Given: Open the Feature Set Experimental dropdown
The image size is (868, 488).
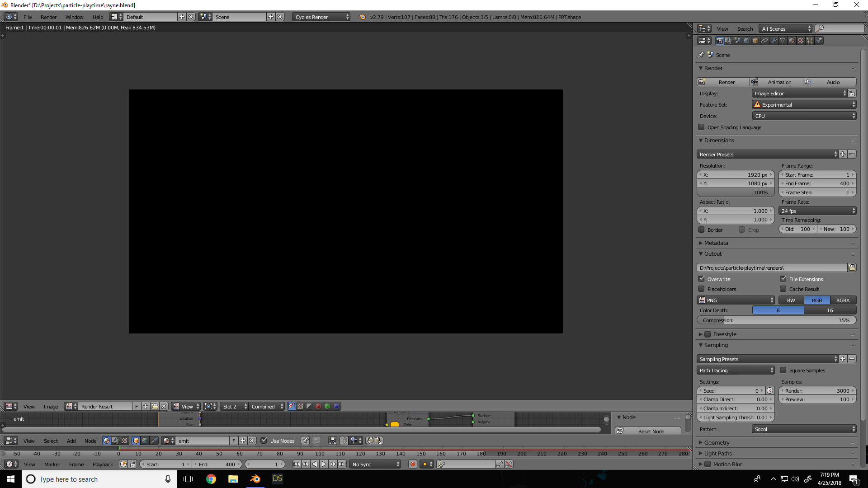Looking at the screenshot, I should [x=804, y=105].
